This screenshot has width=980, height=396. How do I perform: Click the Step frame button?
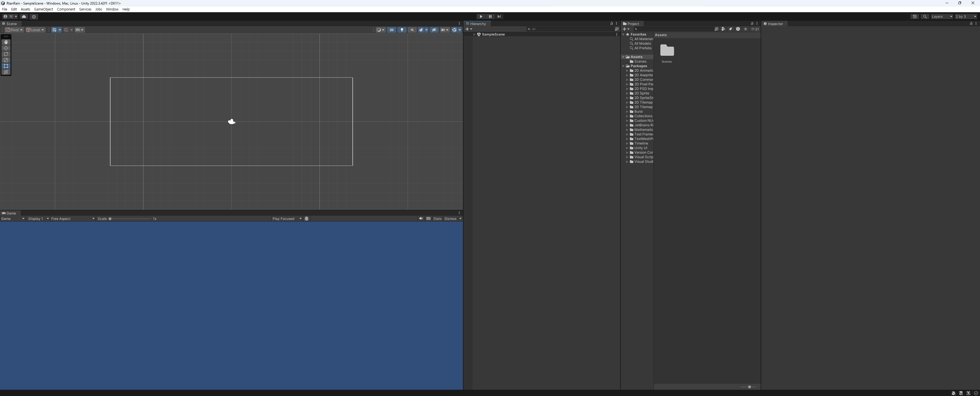(x=499, y=17)
